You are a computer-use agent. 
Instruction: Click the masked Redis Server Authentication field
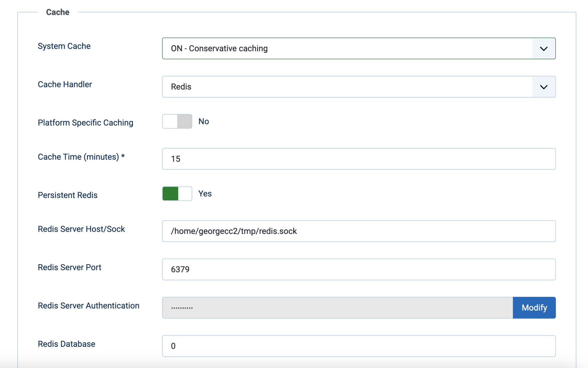[337, 308]
